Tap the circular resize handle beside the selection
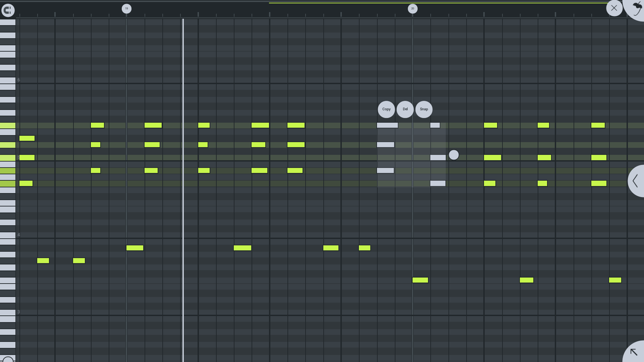644x362 pixels. 454,155
